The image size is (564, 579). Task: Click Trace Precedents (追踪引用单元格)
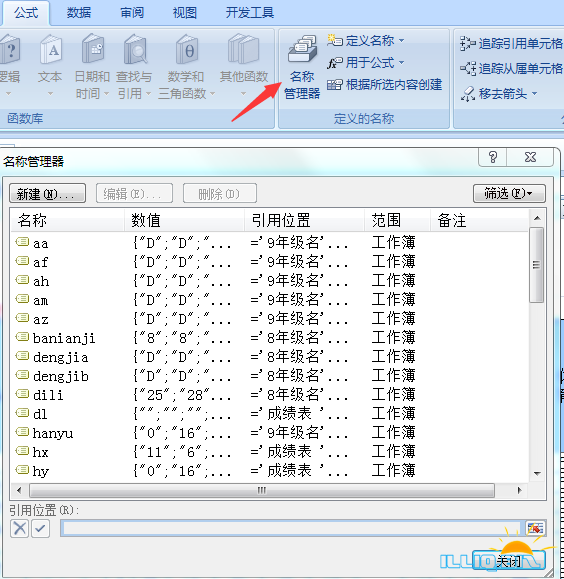pyautogui.click(x=511, y=44)
